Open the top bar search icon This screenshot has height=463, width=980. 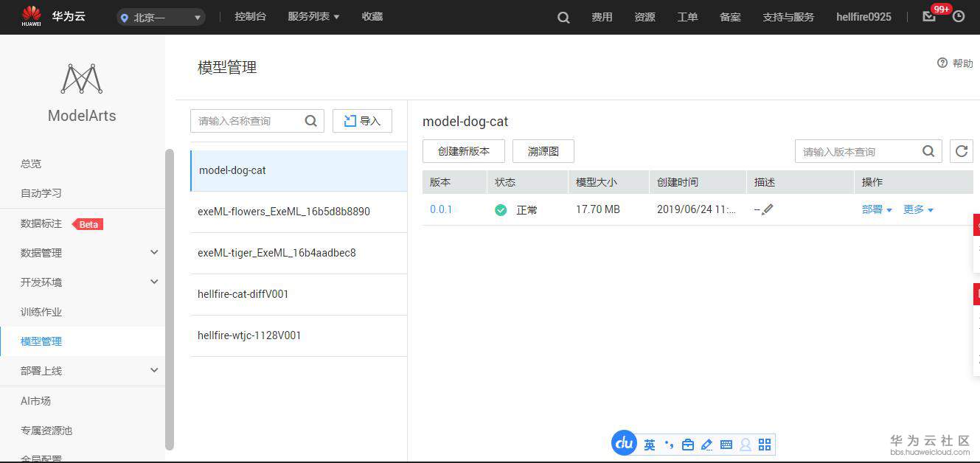pyautogui.click(x=563, y=17)
